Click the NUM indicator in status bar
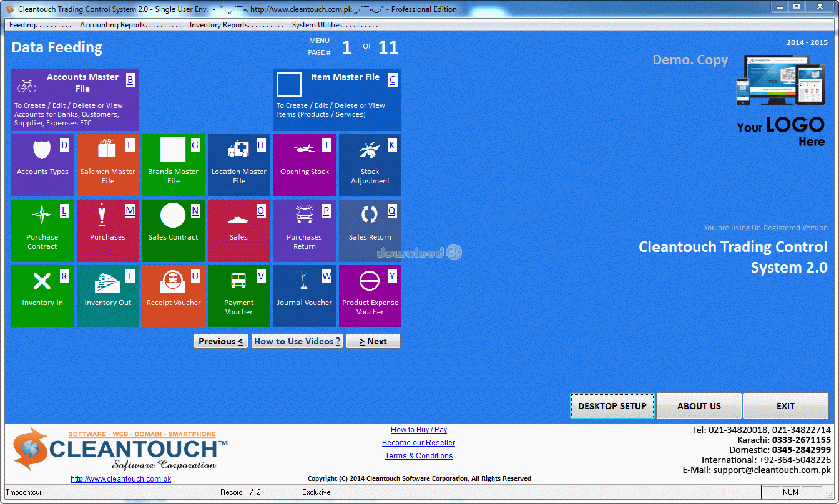Screen dimensions: 839x504 coord(790,492)
